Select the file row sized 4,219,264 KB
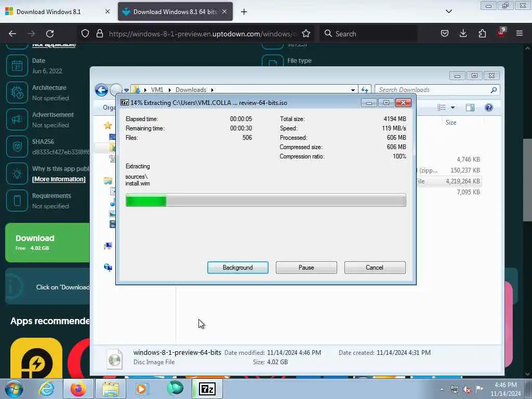This screenshot has width=532, height=399. 448,181
